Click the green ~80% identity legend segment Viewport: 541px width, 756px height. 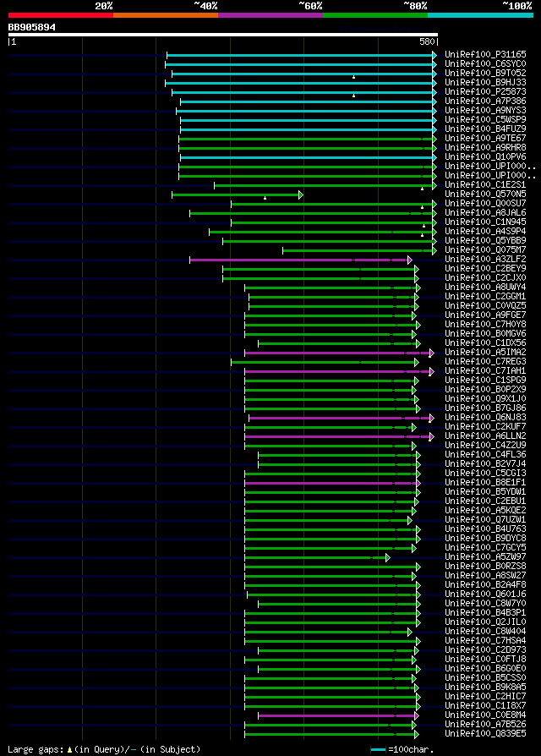point(375,15)
